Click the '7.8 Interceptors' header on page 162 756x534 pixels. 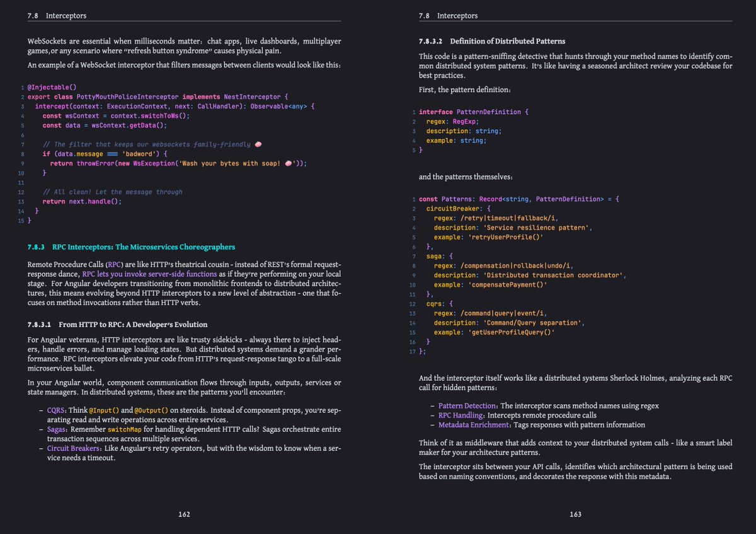coord(57,15)
